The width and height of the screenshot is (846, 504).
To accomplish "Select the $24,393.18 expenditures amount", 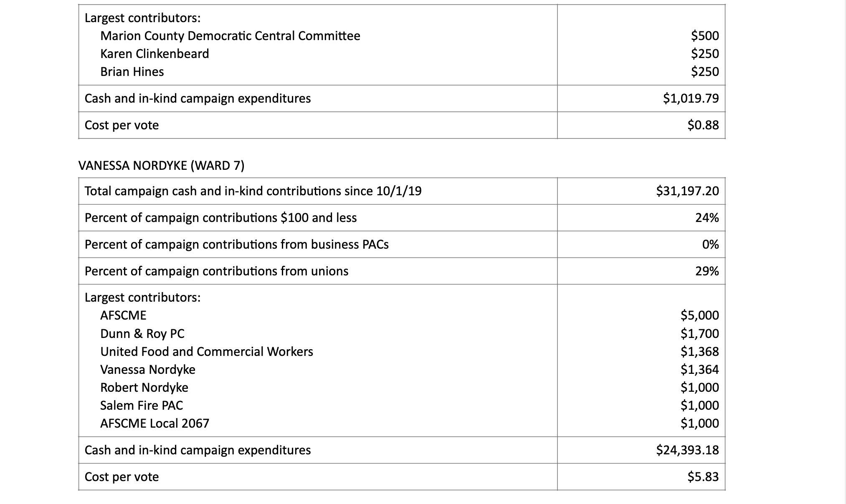I will pos(687,450).
